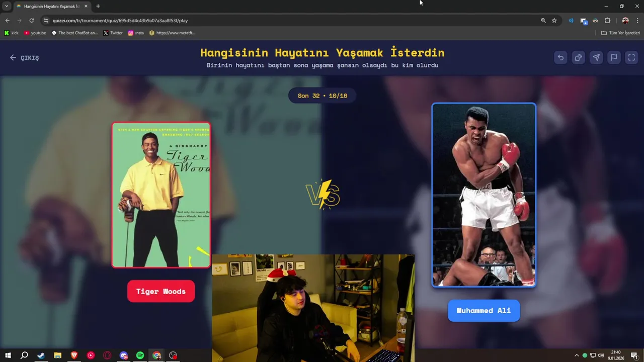
Task: Open the Tüm Yer İşaretleri bookmarks folder
Action: [x=620, y=33]
